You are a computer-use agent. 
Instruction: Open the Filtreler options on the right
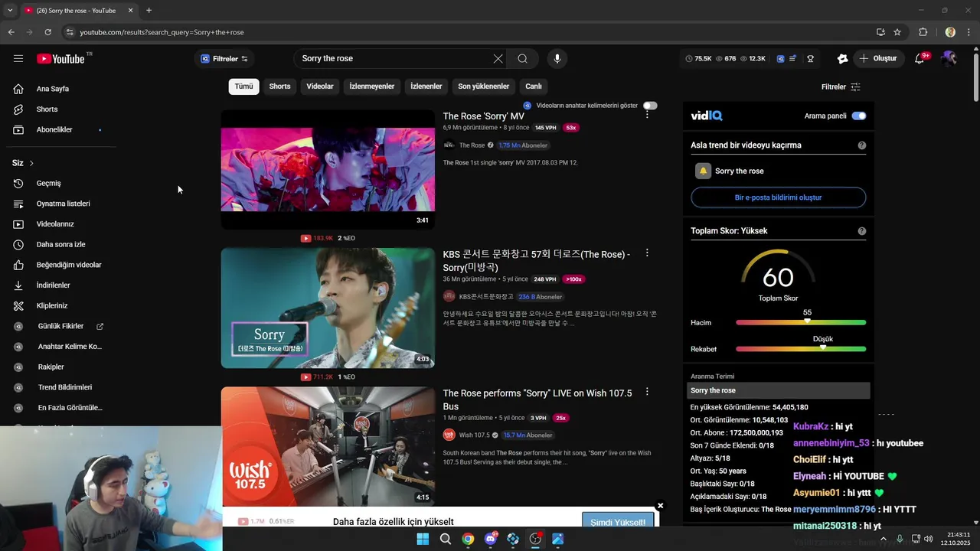(x=841, y=86)
